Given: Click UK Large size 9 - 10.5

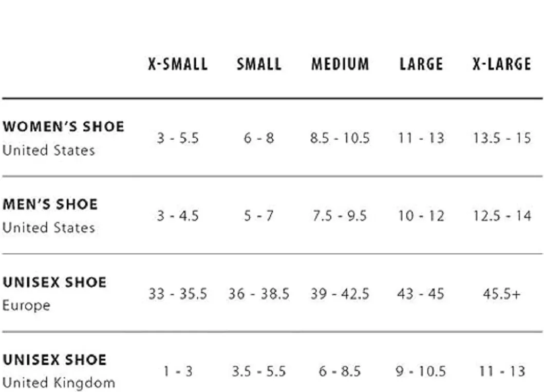Looking at the screenshot, I should point(421,371).
